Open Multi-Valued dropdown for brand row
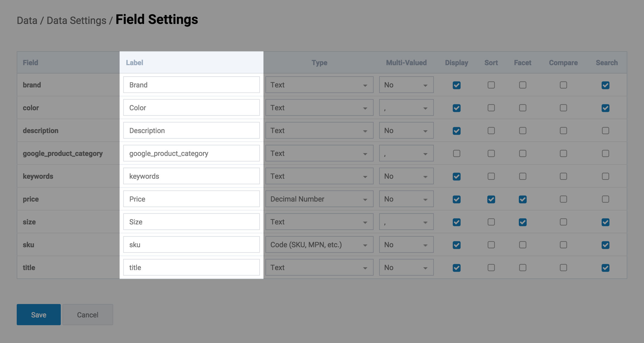The height and width of the screenshot is (343, 644). [x=406, y=85]
